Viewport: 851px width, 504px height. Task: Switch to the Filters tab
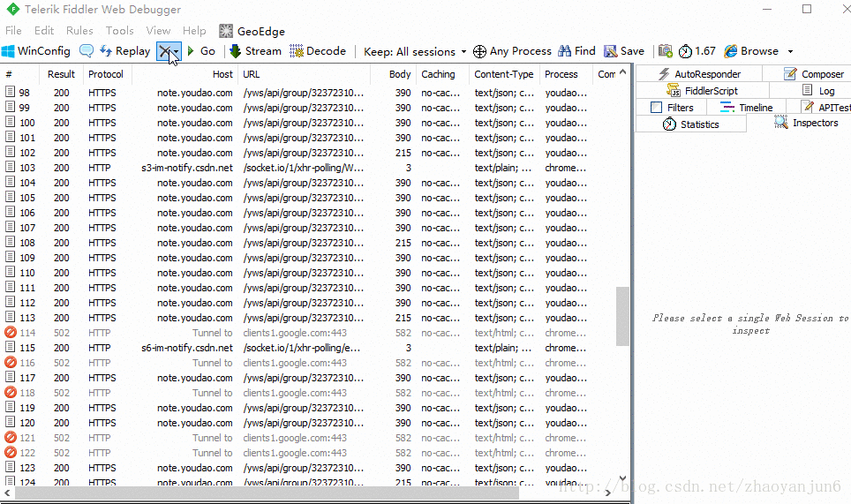pos(672,108)
